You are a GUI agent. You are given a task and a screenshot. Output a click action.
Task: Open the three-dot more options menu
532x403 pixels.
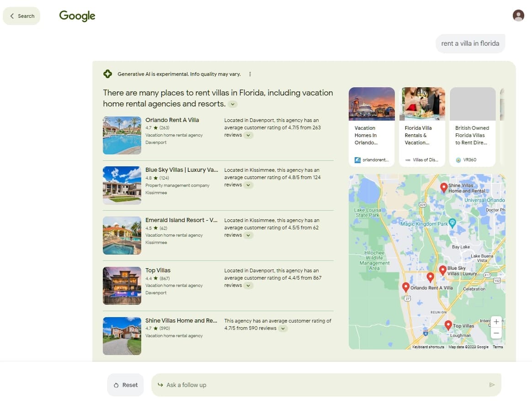(x=250, y=74)
